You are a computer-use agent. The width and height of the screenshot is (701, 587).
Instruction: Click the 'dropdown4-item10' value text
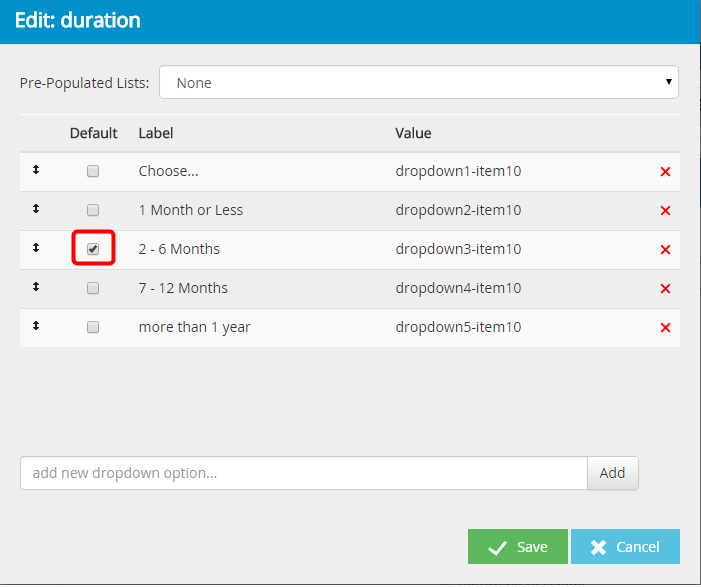(x=458, y=288)
